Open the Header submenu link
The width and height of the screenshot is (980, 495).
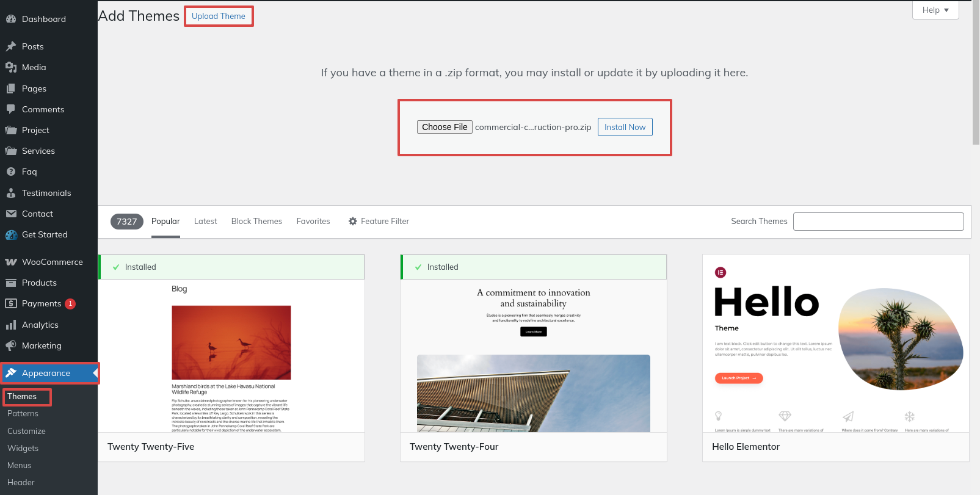coord(21,482)
